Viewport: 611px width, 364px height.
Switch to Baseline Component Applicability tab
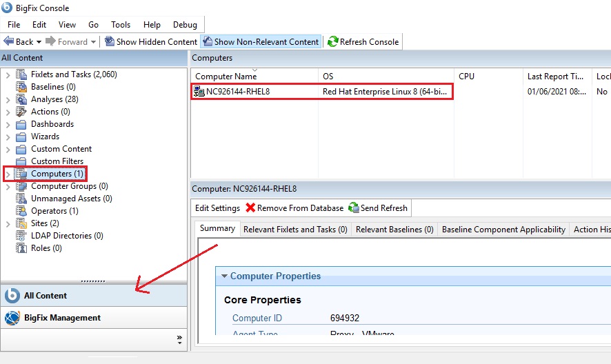(x=503, y=230)
